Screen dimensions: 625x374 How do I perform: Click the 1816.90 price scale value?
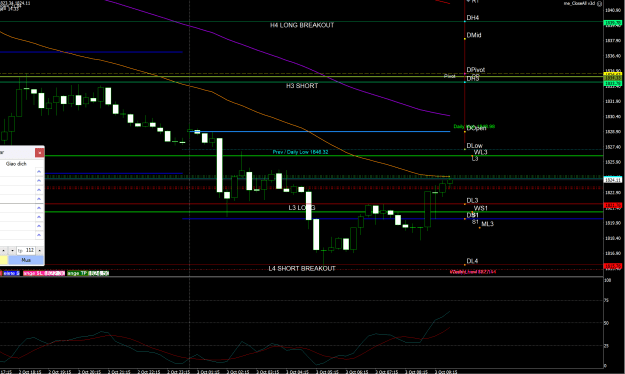coord(613,253)
